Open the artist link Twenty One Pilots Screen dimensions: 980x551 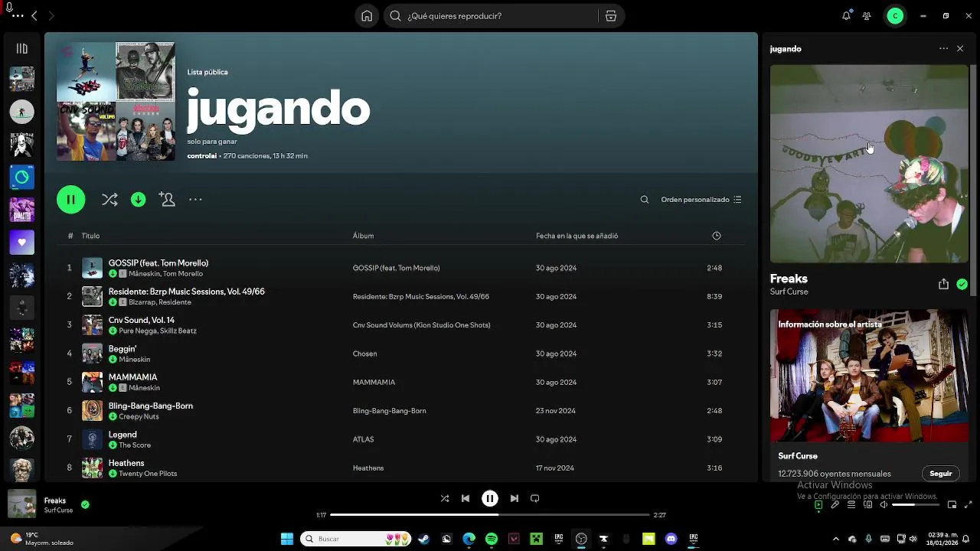tap(148, 474)
